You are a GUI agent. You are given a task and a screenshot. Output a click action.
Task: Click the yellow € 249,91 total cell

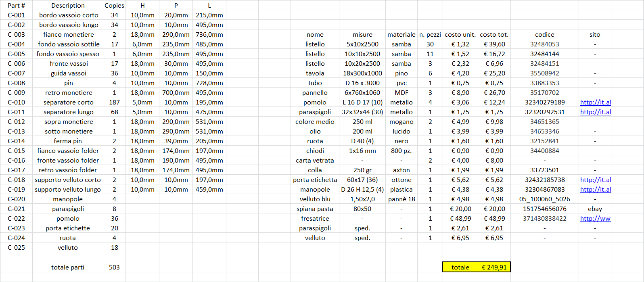pos(494,267)
